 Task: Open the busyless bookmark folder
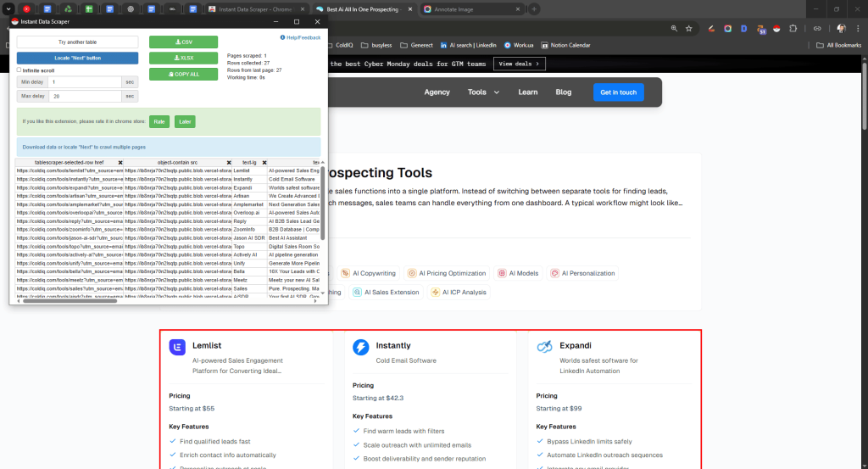pos(376,46)
